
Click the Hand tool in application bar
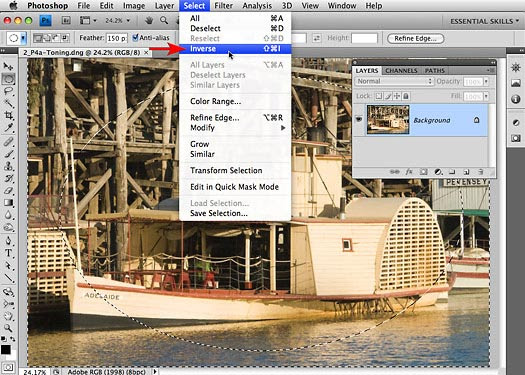pos(149,21)
